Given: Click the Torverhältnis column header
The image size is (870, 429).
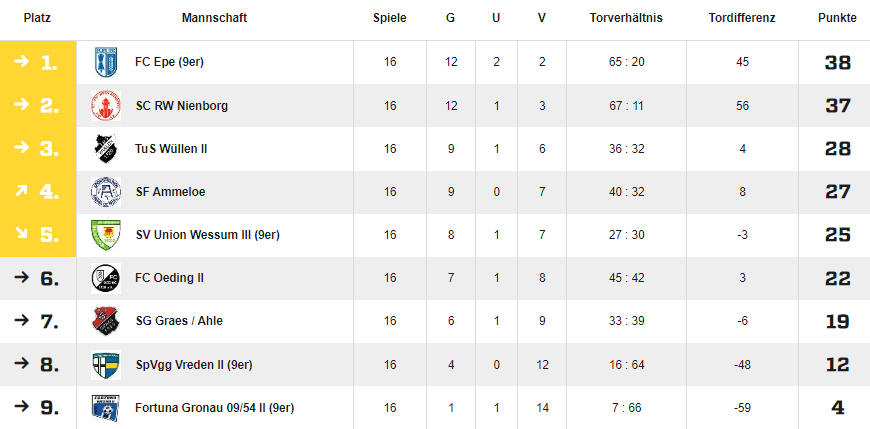Looking at the screenshot, I should [x=626, y=18].
